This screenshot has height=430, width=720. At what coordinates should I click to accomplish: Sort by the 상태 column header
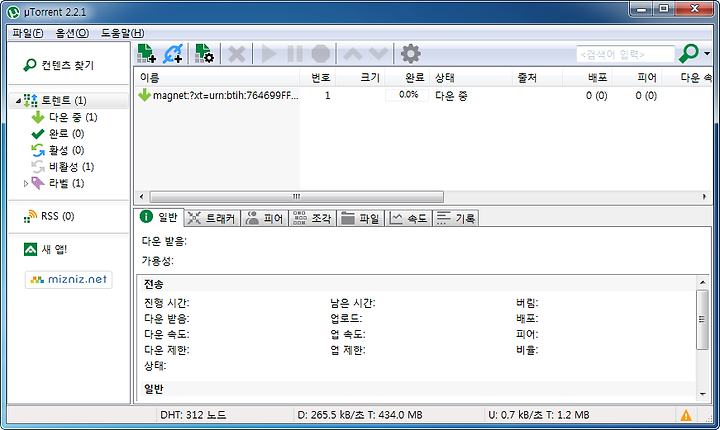tap(471, 78)
